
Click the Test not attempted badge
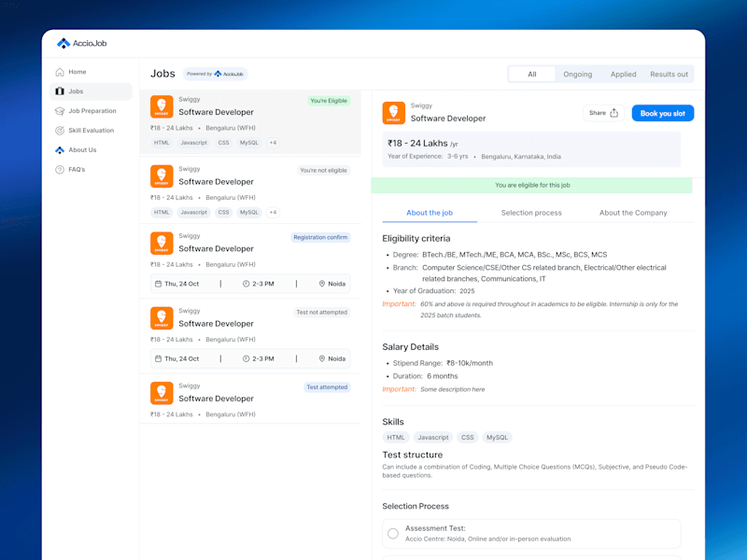321,313
